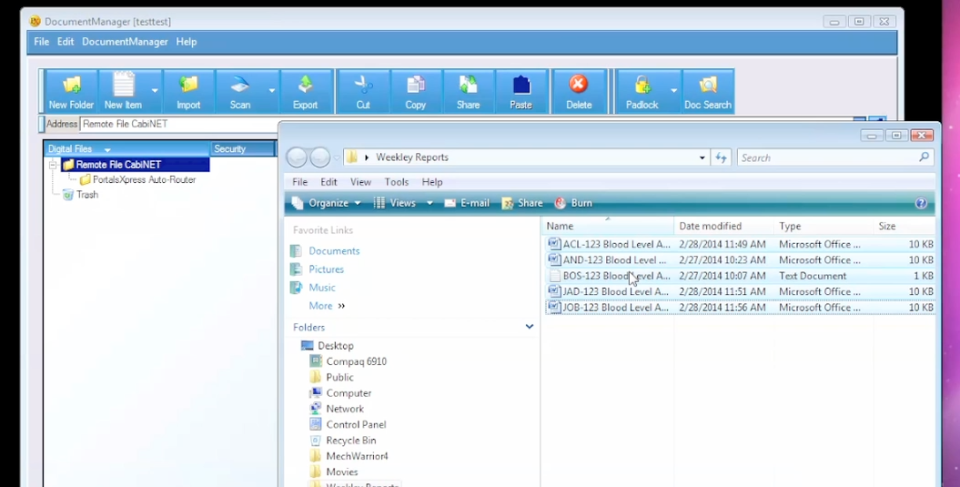Open the Explorer File menu
Viewport: 960px width, 487px height.
pos(299,182)
